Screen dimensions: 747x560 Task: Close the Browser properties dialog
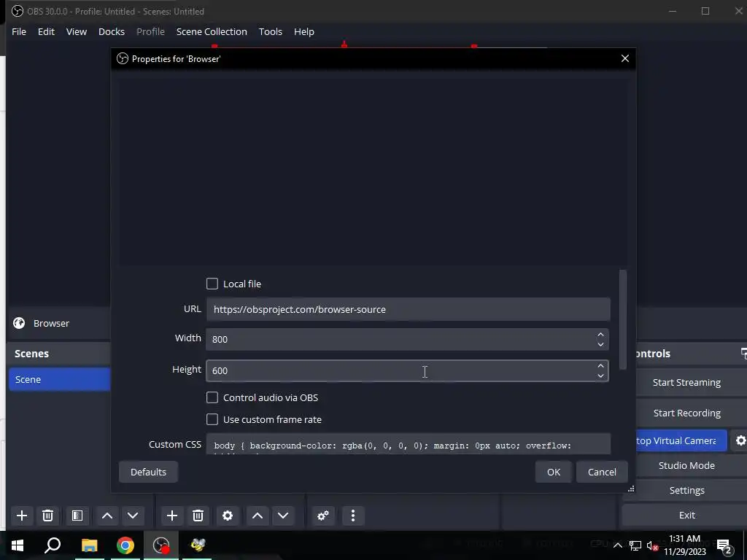tap(624, 58)
